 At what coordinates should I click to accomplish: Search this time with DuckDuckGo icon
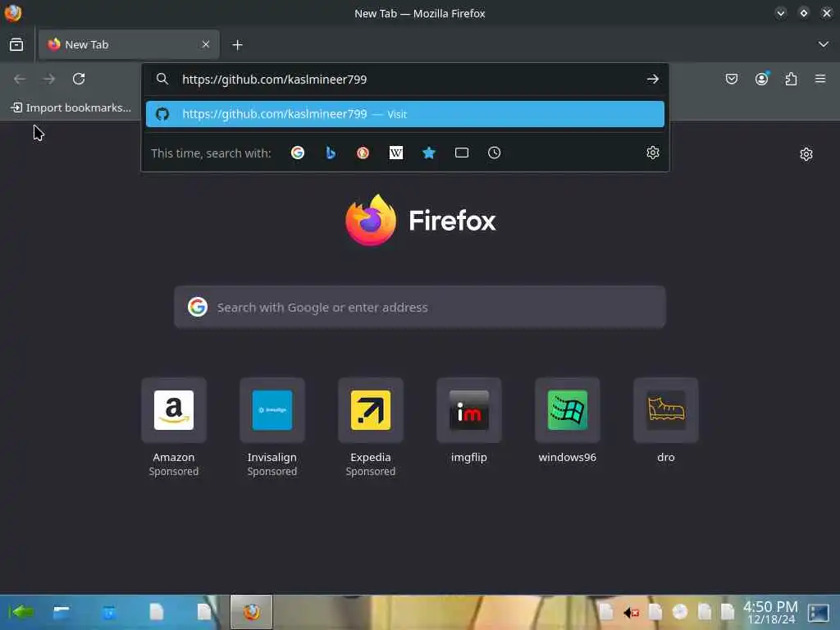coord(363,153)
